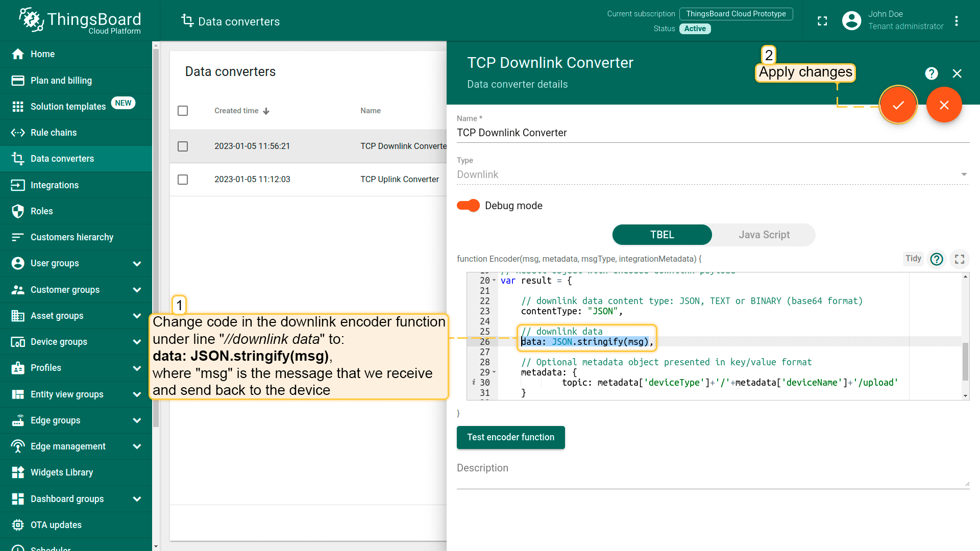Click the Asset groups building icon
This screenshot has height=551, width=980.
click(x=18, y=316)
